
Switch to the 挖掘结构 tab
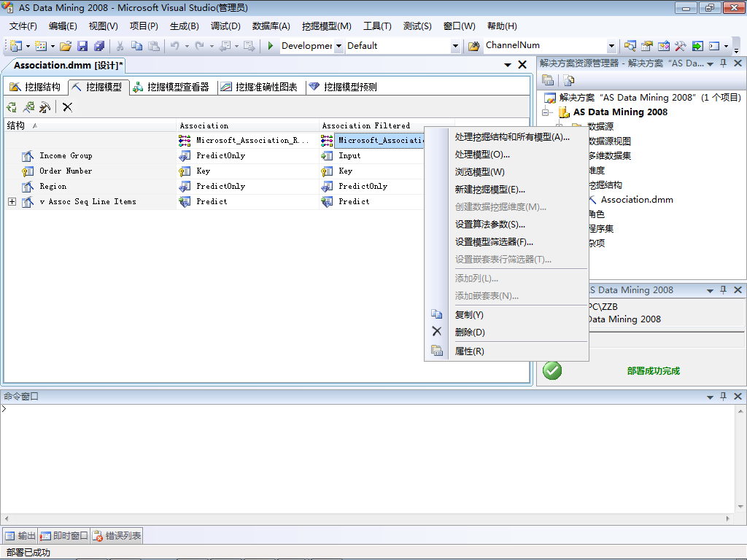pyautogui.click(x=35, y=87)
